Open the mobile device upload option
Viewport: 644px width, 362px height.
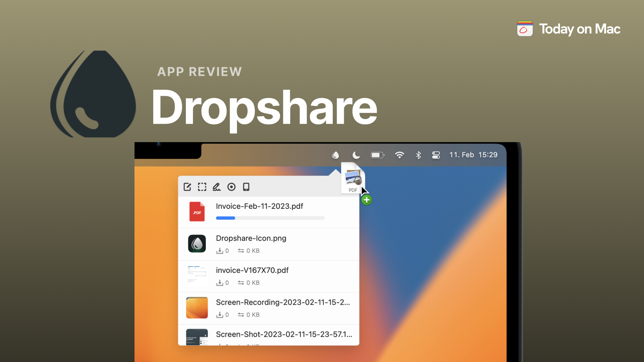246,187
